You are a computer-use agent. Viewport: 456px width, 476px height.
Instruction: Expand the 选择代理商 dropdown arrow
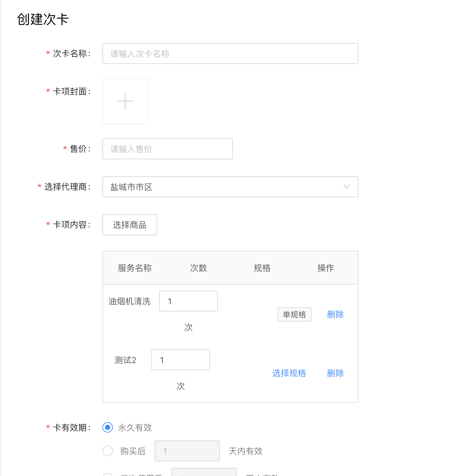point(346,187)
